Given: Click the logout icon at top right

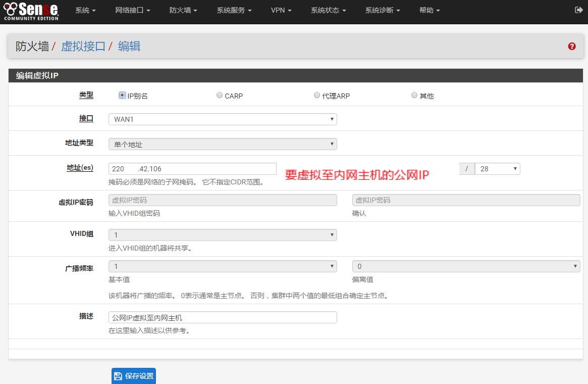Looking at the screenshot, I should click(578, 10).
